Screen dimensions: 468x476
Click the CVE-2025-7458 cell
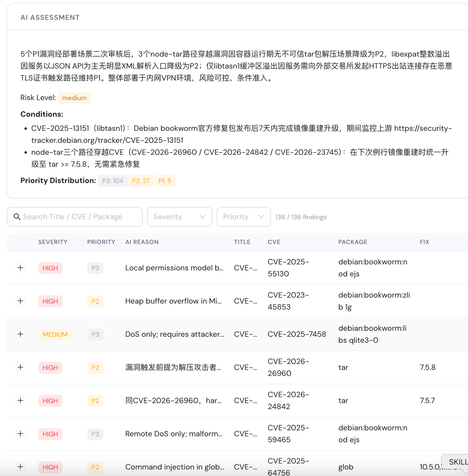(x=297, y=334)
